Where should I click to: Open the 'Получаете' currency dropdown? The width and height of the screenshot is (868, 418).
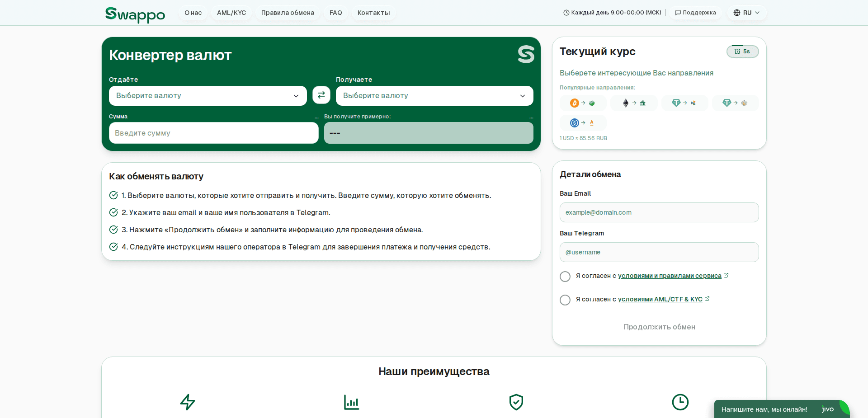click(434, 95)
